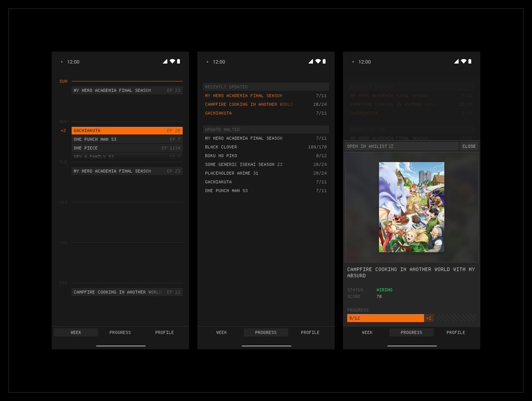Click the green AIRING status value
Image resolution: width=532 pixels, height=401 pixels.
[384, 290]
